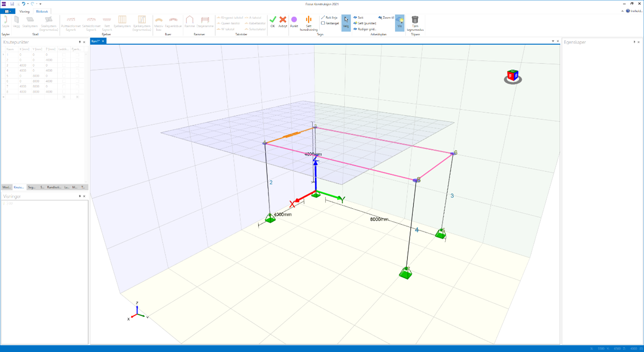
Task: Click the 8000mm dimension label
Action: [379, 219]
